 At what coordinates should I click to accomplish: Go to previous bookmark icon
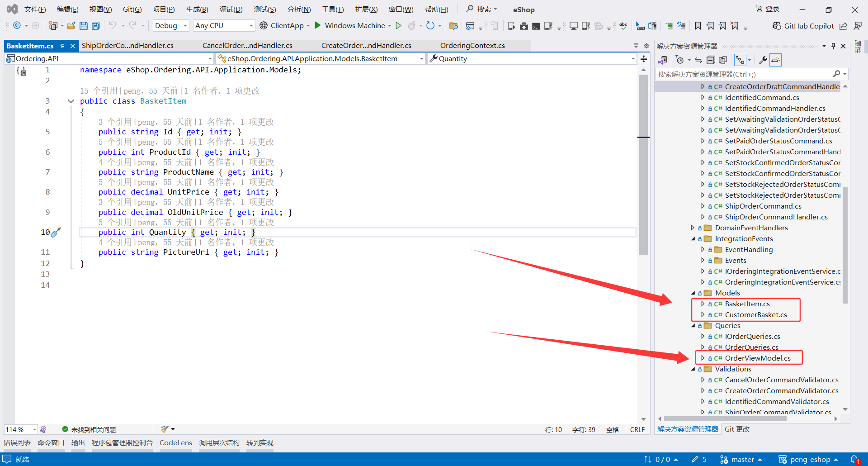click(710, 26)
